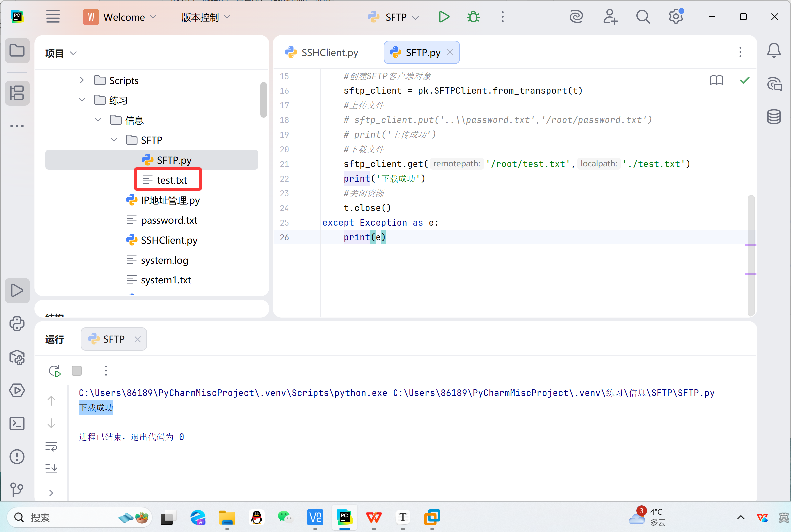The width and height of the screenshot is (791, 532).
Task: Toggle soft-wrap in run console
Action: click(x=51, y=446)
